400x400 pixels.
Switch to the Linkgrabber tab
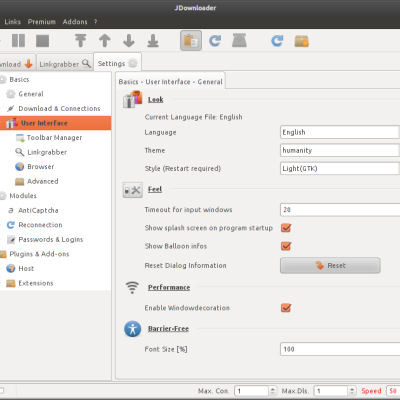65,63
